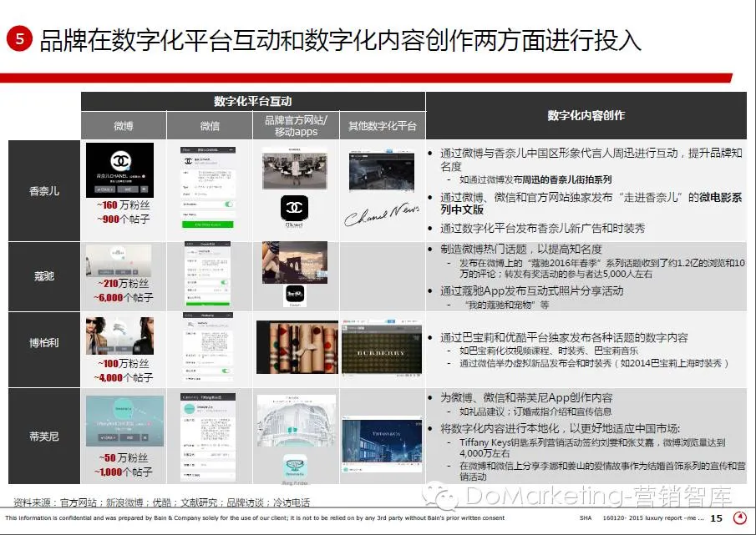
Task: Toggle the green switch in Chanel WeChat screenshot
Action: [x=229, y=204]
